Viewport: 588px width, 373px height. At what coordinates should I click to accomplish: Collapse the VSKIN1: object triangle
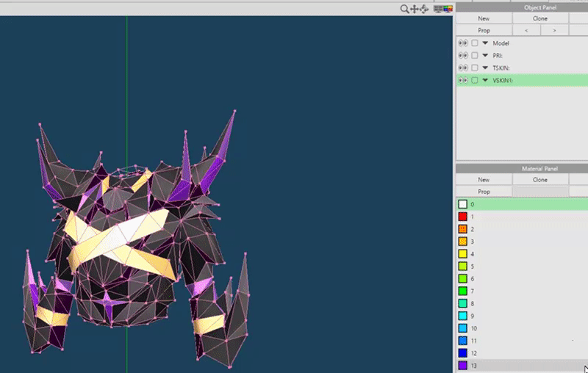[x=485, y=80]
